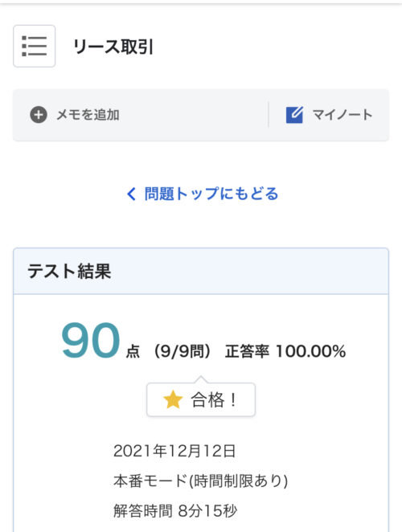Image resolution: width=402 pixels, height=532 pixels.
Task: Go back via 問題トップにもどる link
Action: [211, 194]
